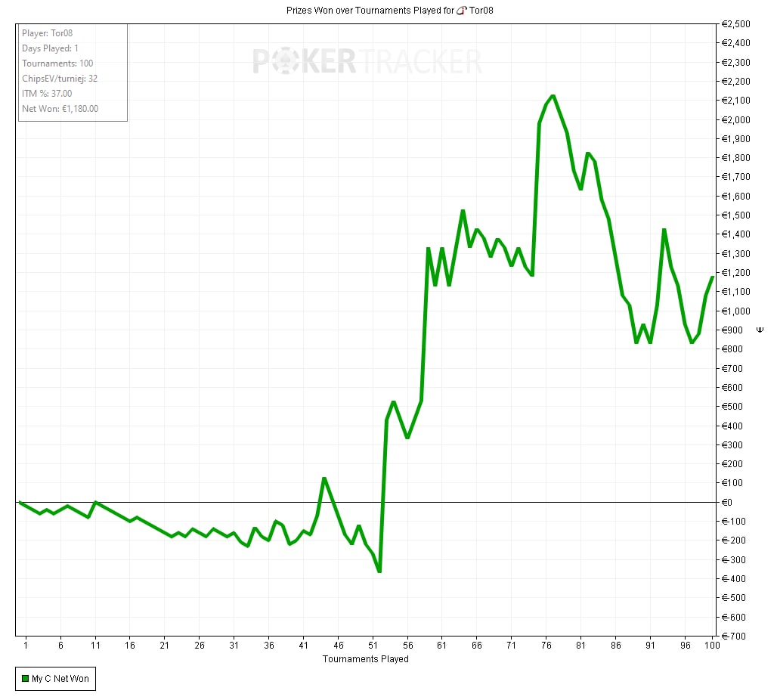Image resolution: width=777 pixels, height=700 pixels.
Task: Click the green My C Net Won swatch
Action: [23, 679]
